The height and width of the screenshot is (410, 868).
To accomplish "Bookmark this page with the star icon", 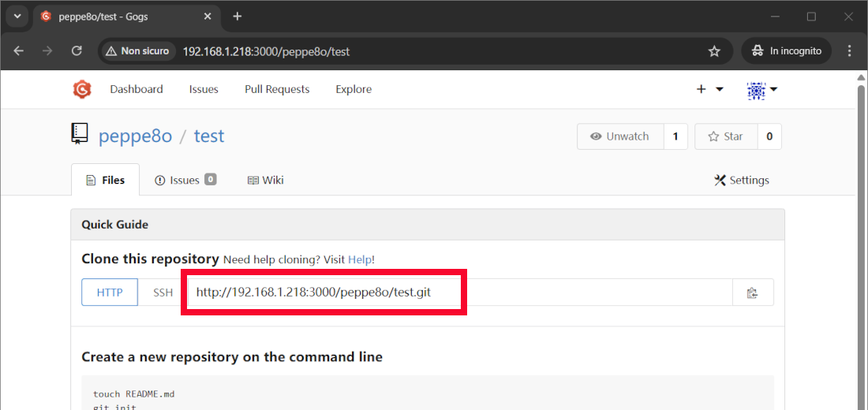I will tap(714, 51).
